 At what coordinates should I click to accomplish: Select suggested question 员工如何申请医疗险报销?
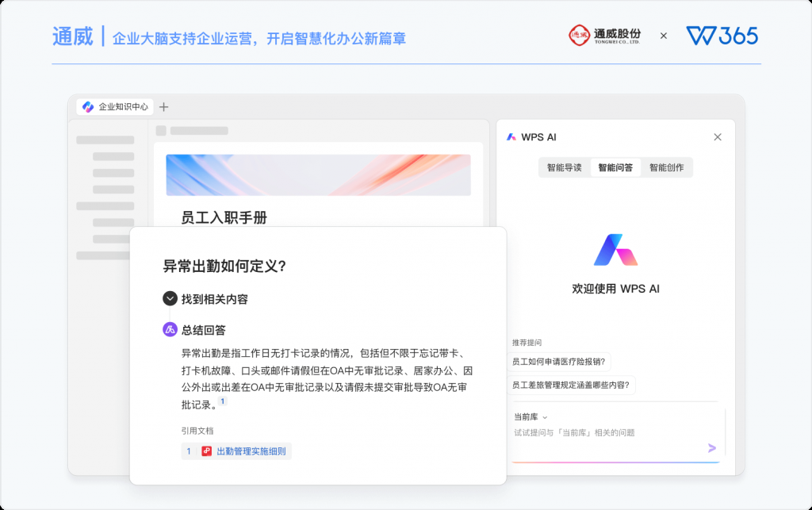point(559,362)
